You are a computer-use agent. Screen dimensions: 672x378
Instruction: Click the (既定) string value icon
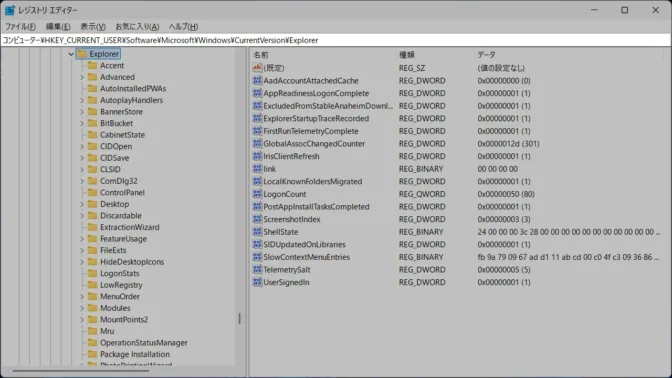(257, 68)
